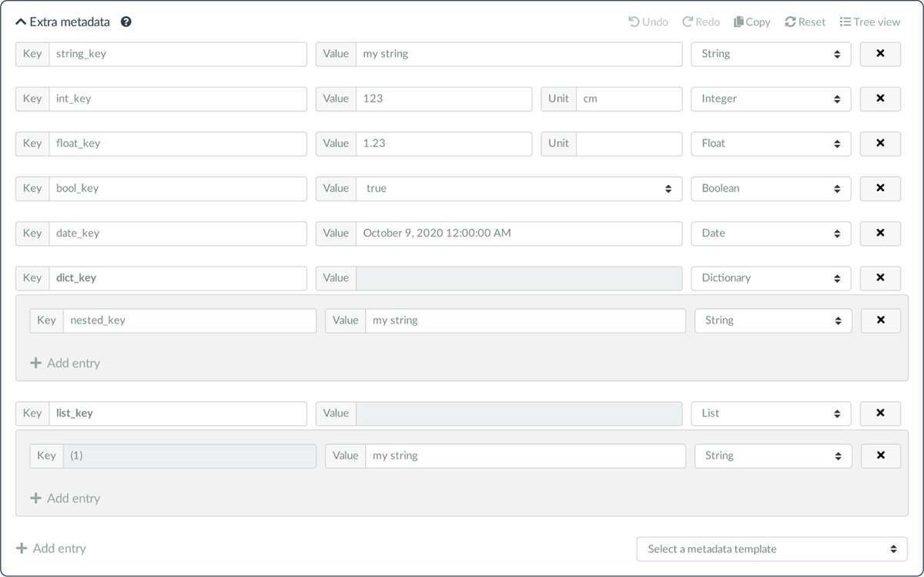Open Select a metadata template dropdown
Screen dimensions: 924x577
[x=772, y=549]
